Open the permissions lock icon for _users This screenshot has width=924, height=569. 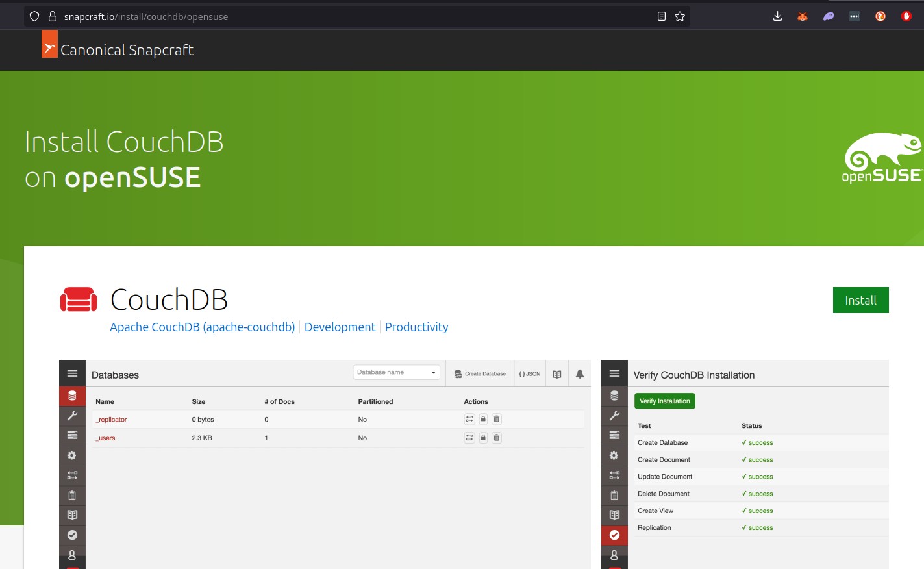(x=482, y=437)
